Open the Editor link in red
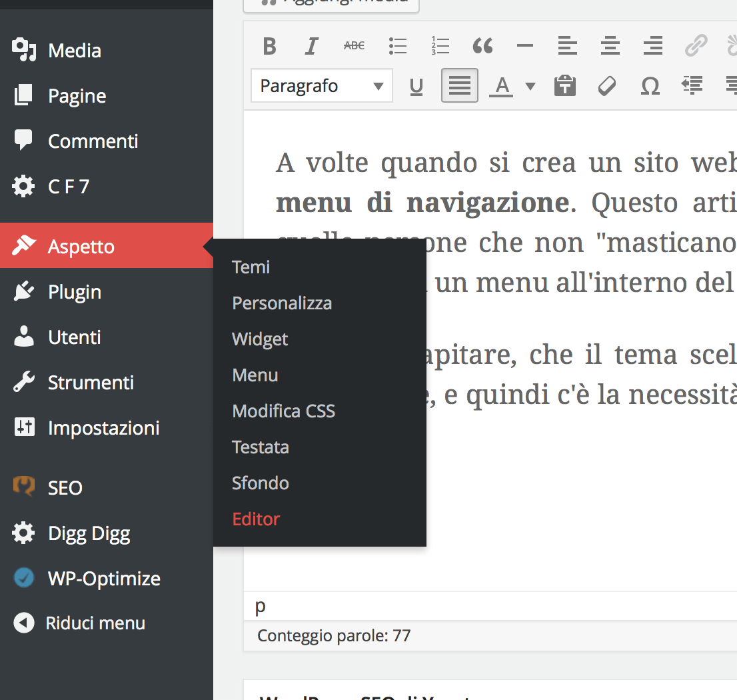 pyautogui.click(x=256, y=519)
